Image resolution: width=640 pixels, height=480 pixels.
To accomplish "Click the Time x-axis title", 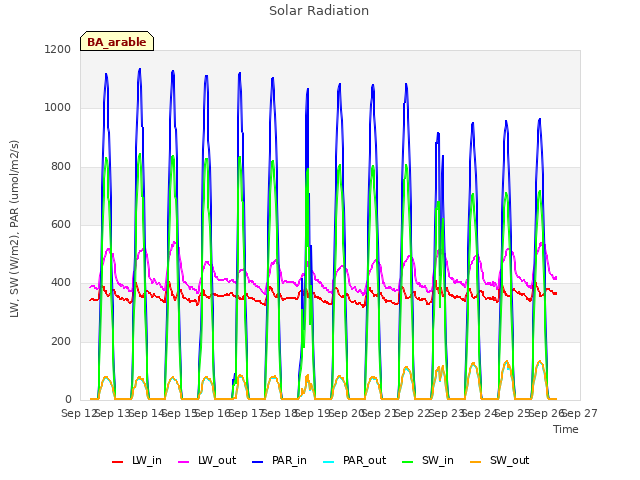I will coord(566,429).
